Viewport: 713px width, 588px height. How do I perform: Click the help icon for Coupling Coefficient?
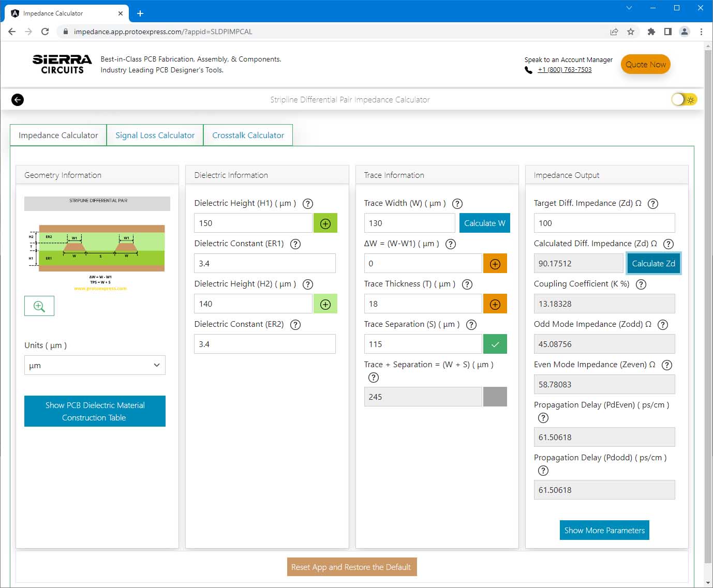pyautogui.click(x=641, y=284)
